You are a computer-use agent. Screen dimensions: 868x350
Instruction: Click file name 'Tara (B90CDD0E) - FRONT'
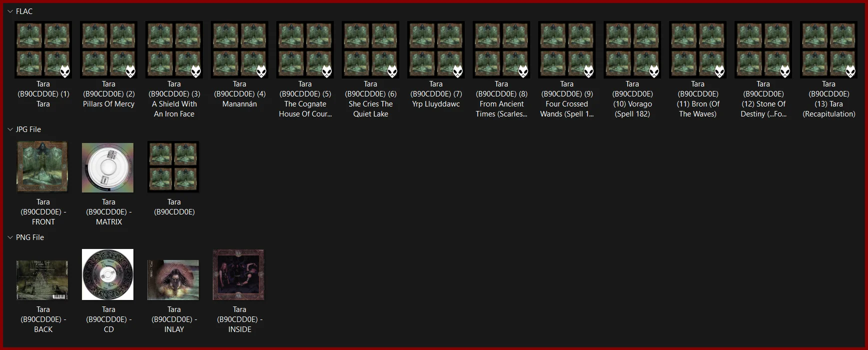click(x=43, y=212)
